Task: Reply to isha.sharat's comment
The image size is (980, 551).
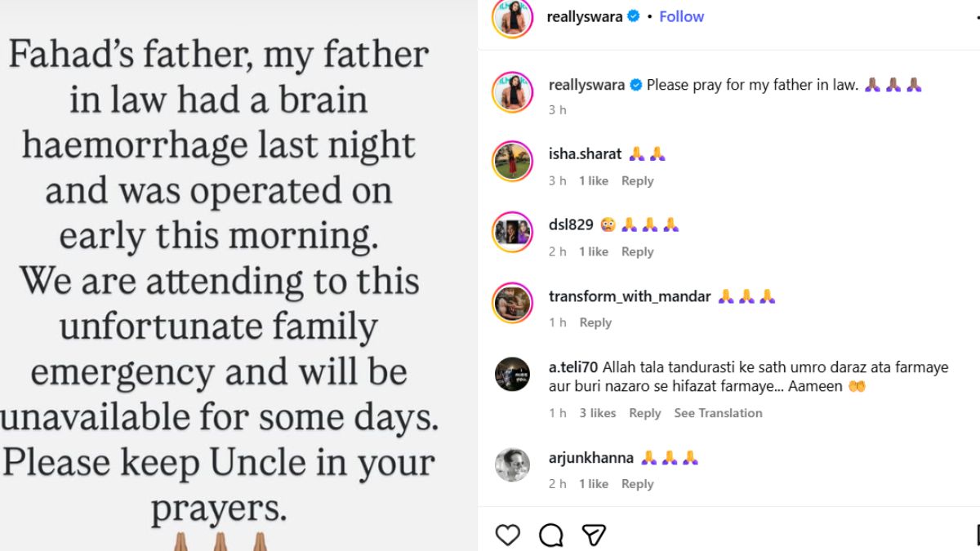Action: point(637,180)
